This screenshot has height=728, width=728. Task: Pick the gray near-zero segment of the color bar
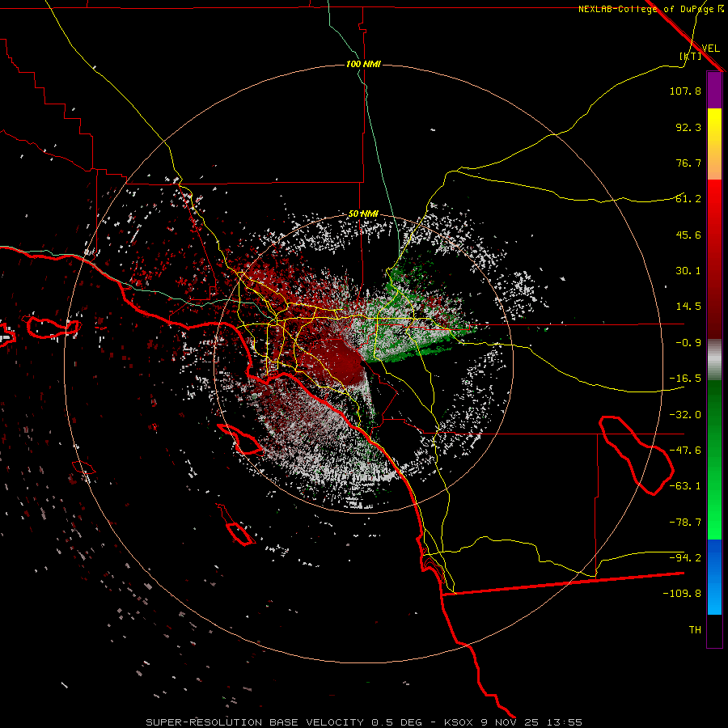coord(714,360)
